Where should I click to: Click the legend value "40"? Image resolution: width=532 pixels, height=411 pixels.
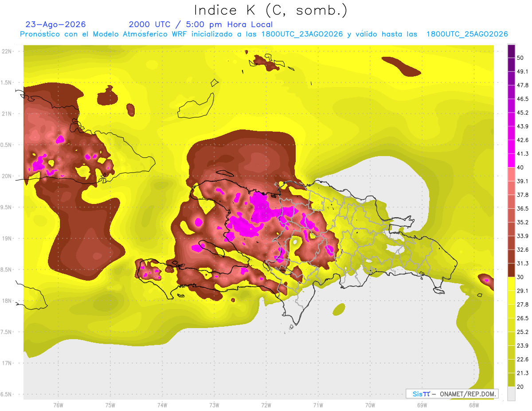coord(520,168)
